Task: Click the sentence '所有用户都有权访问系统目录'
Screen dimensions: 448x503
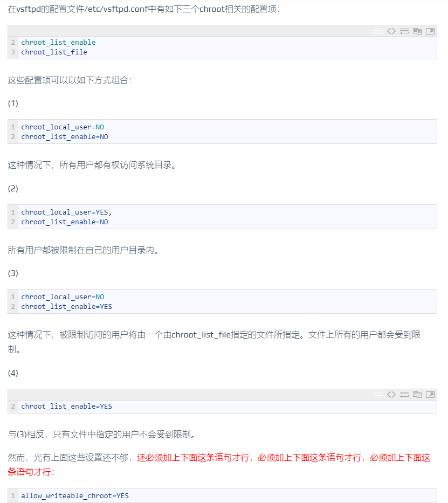Action: point(118,165)
